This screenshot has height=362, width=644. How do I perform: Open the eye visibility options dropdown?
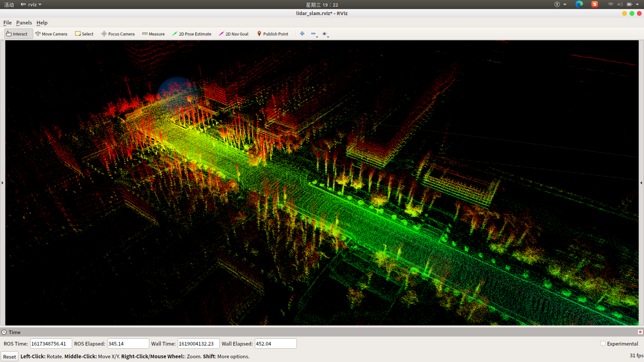pos(325,34)
